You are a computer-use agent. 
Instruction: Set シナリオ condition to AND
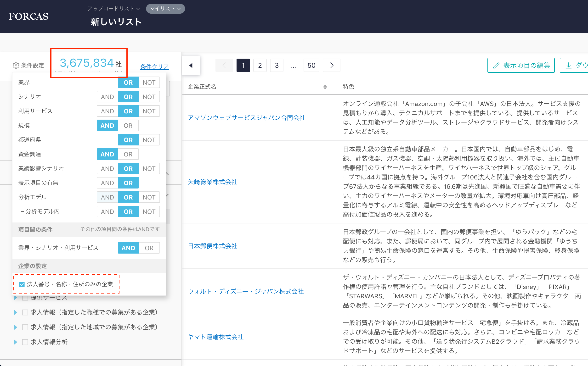point(107,97)
